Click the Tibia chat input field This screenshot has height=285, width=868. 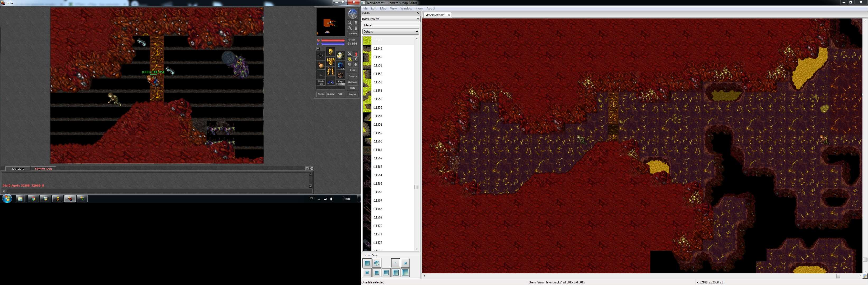159,191
